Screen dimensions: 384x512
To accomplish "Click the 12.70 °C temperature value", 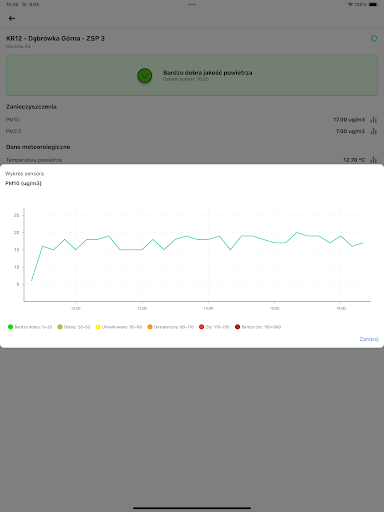I will coord(354,160).
